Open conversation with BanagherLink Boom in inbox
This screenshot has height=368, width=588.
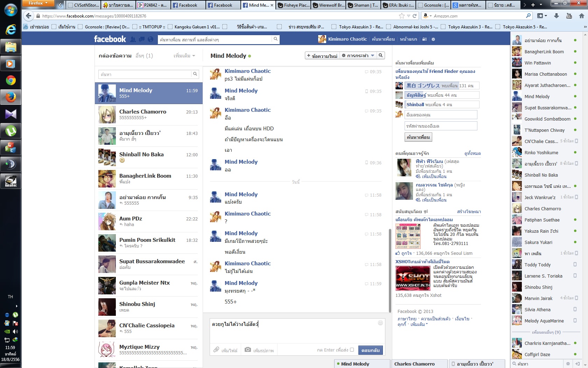click(x=149, y=179)
